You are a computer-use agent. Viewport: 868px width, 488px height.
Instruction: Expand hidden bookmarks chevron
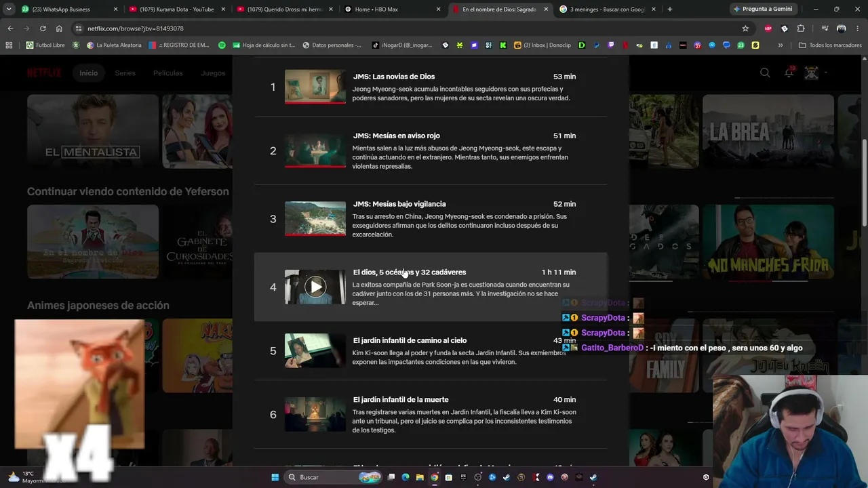781,45
